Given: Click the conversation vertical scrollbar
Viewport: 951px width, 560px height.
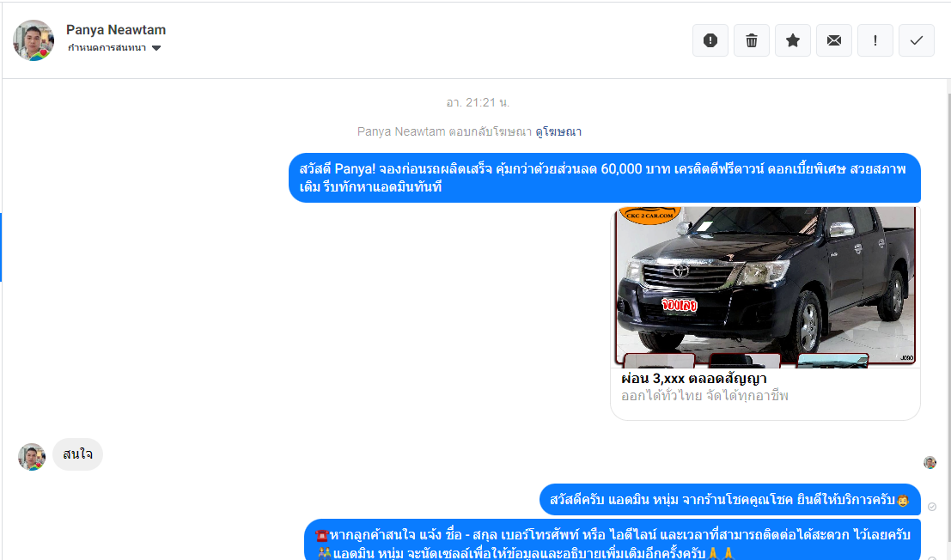Looking at the screenshot, I should 948,320.
